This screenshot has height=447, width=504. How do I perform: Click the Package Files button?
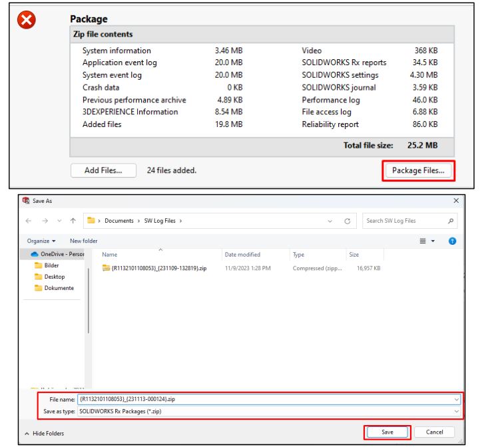pos(418,170)
